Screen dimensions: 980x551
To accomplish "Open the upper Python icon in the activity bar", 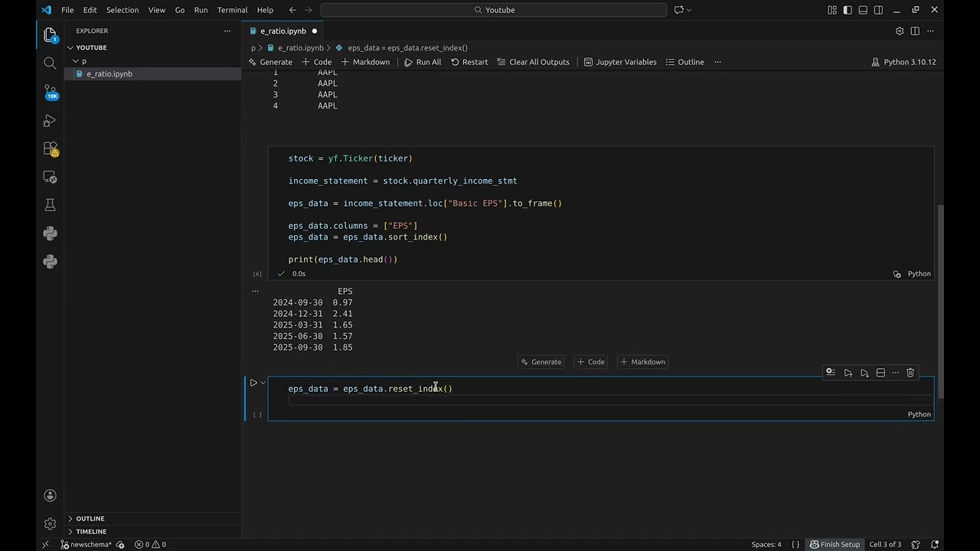I will coord(50,233).
